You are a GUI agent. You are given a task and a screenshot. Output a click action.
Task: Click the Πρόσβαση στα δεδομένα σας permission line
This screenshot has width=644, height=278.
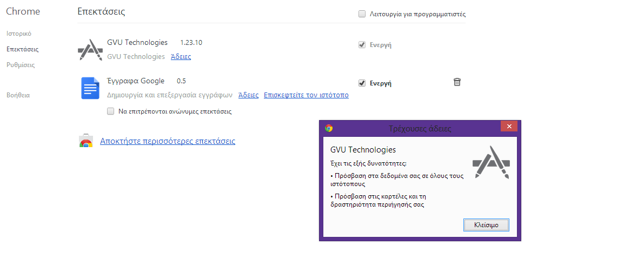point(397,180)
